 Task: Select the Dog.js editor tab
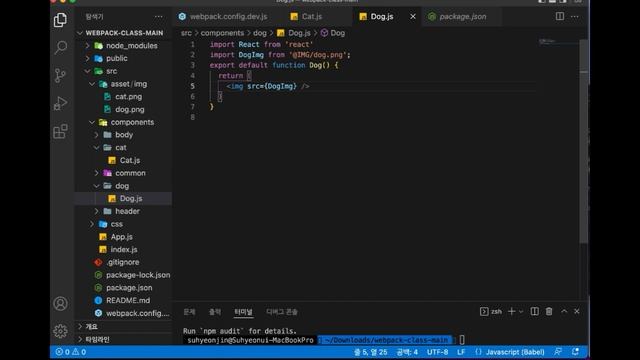pos(382,16)
